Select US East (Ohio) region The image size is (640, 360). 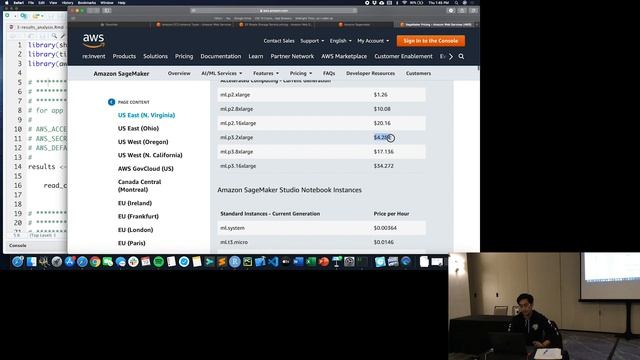[x=138, y=129]
